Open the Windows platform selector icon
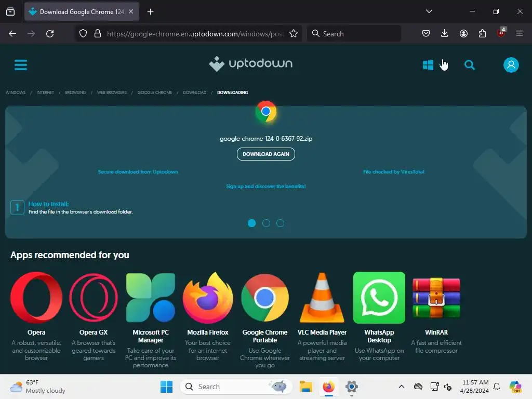 pyautogui.click(x=428, y=65)
